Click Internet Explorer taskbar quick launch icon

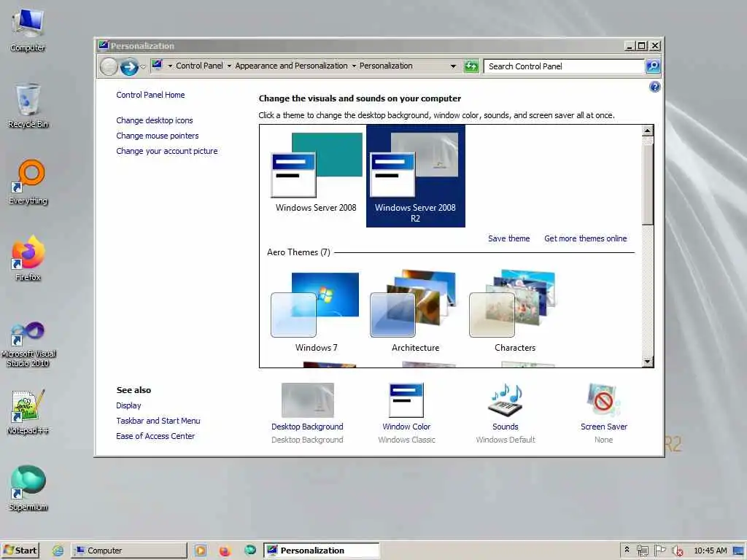point(58,551)
